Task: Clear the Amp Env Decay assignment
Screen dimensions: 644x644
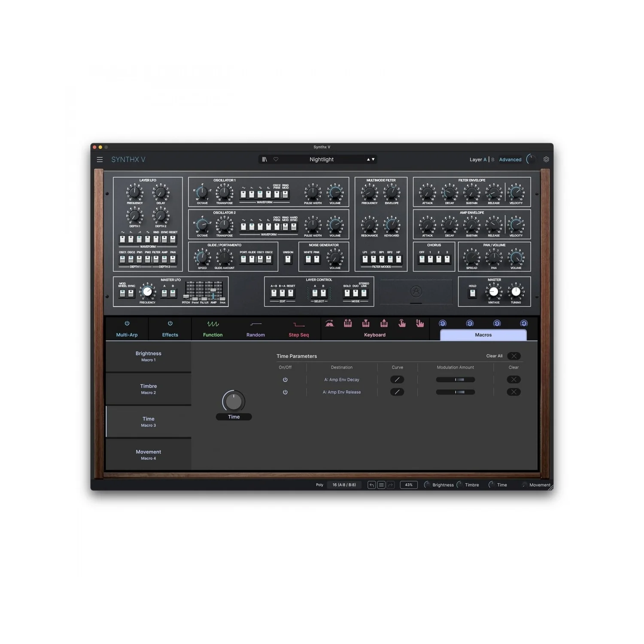Action: (514, 380)
